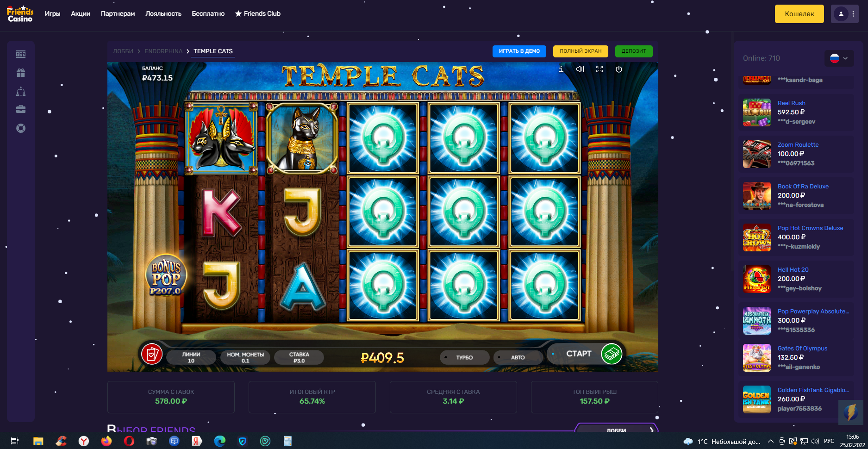
Task: Toggle the АВТО spin switch
Action: (x=518, y=357)
